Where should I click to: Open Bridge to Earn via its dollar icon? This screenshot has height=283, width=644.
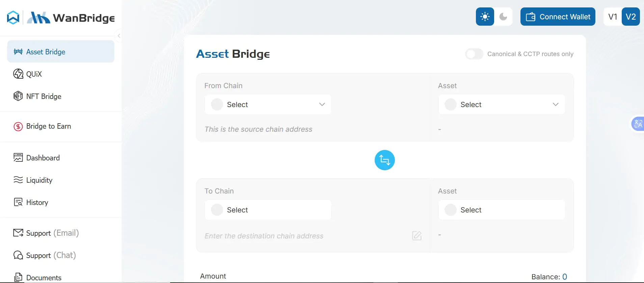[x=18, y=126]
